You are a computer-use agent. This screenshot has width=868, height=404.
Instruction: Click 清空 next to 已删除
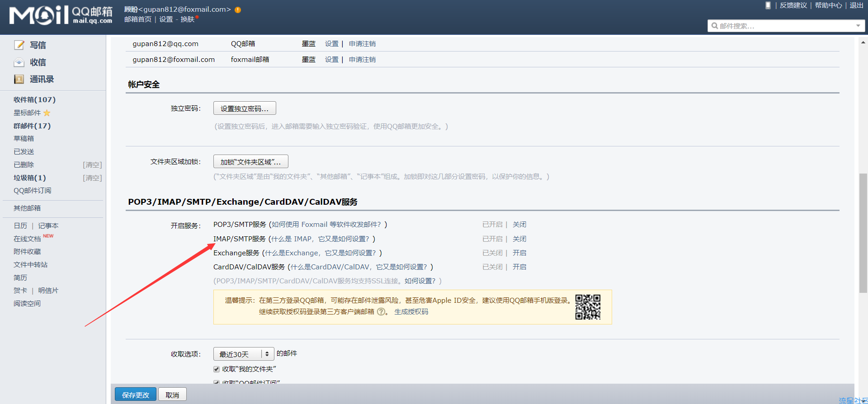click(x=92, y=165)
